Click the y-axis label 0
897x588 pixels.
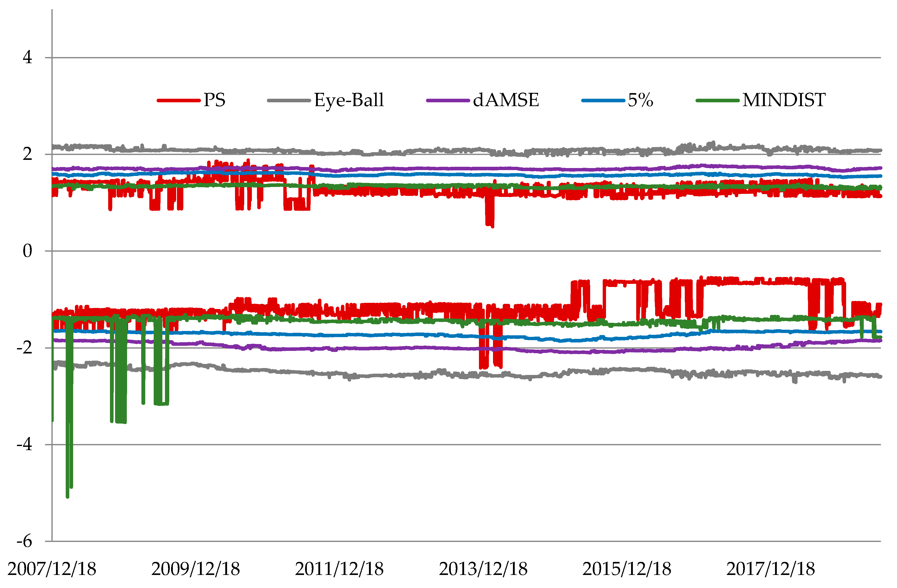pos(28,251)
